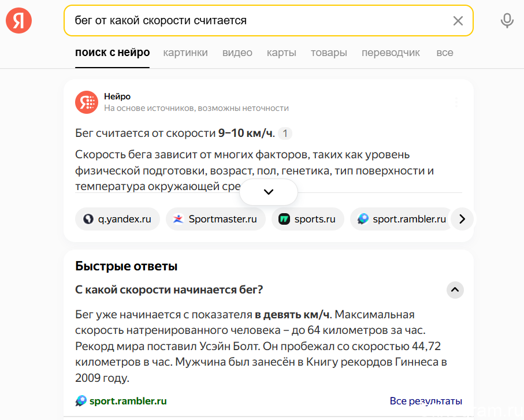Open citation number 1 reference
Viewport: 524px width, 420px height.
pyautogui.click(x=285, y=133)
